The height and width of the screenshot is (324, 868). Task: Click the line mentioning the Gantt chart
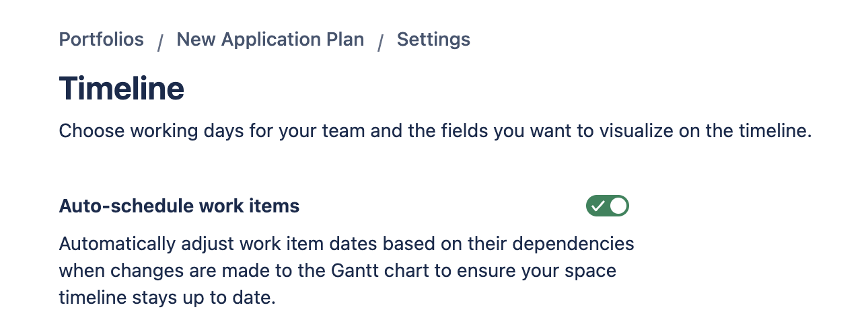click(338, 271)
